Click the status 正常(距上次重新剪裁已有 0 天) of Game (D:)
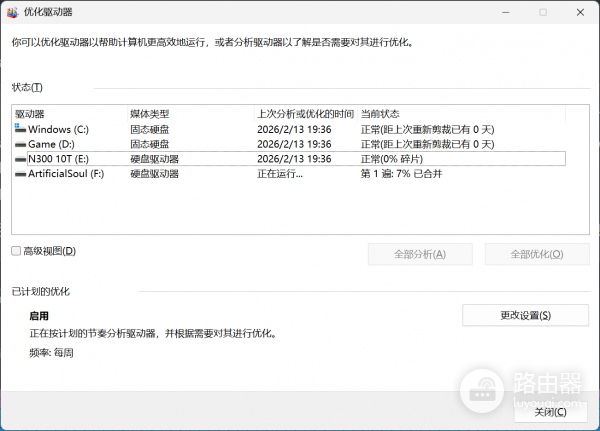 pos(427,144)
